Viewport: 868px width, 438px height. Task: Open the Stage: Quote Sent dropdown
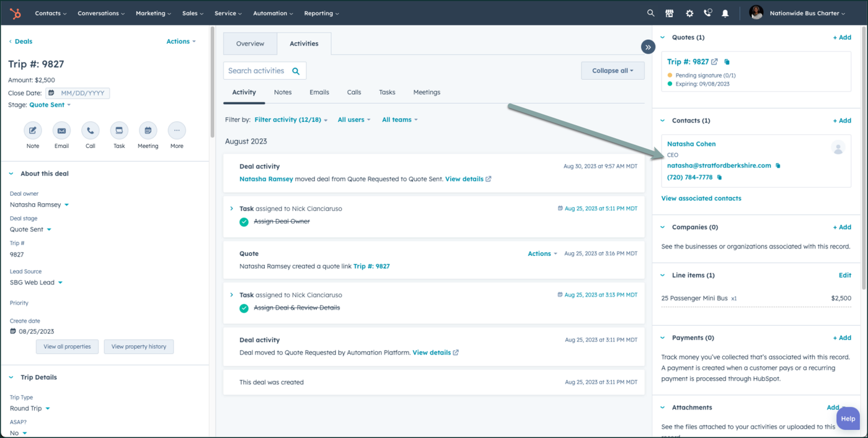(50, 105)
